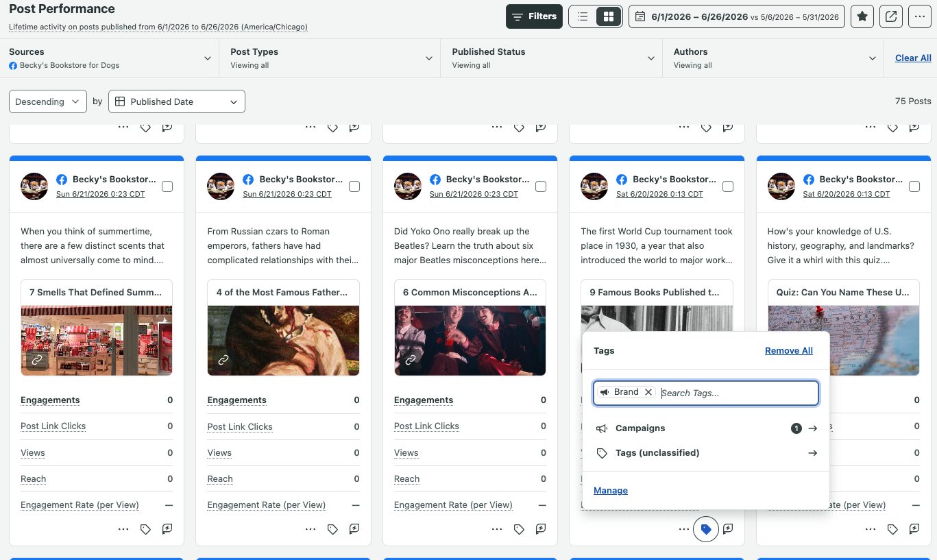
Task: Click the star favorite icon in header
Action: (862, 16)
